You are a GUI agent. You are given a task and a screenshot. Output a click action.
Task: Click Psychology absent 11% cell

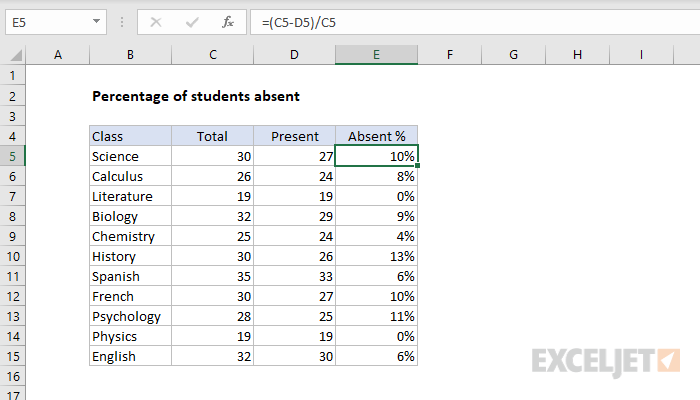coord(376,317)
